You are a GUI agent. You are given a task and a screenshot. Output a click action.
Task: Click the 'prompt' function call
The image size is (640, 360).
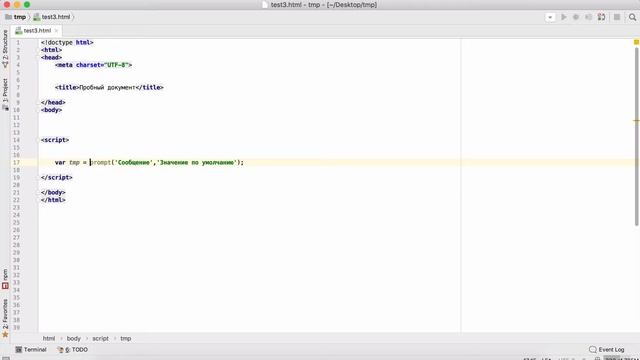pos(100,162)
